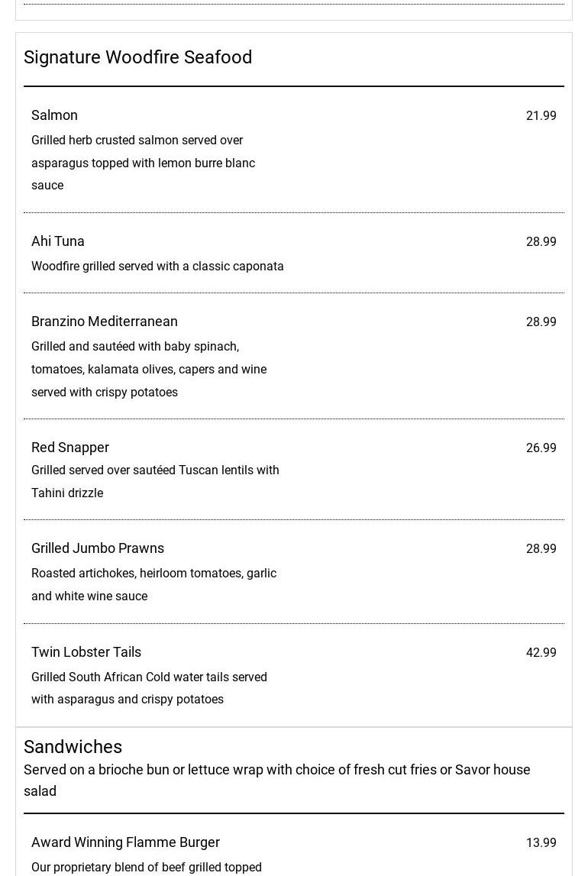Screen dimensions: 588x876
Task: Select the Grilled Jumbo Prawns title
Action: pyautogui.click(x=98, y=548)
